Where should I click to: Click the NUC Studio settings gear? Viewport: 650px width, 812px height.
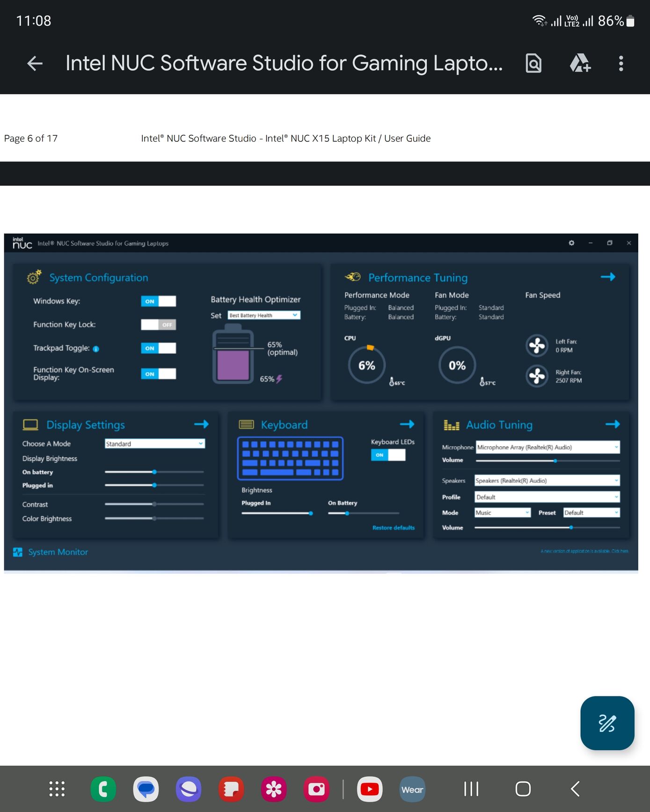[x=571, y=243]
